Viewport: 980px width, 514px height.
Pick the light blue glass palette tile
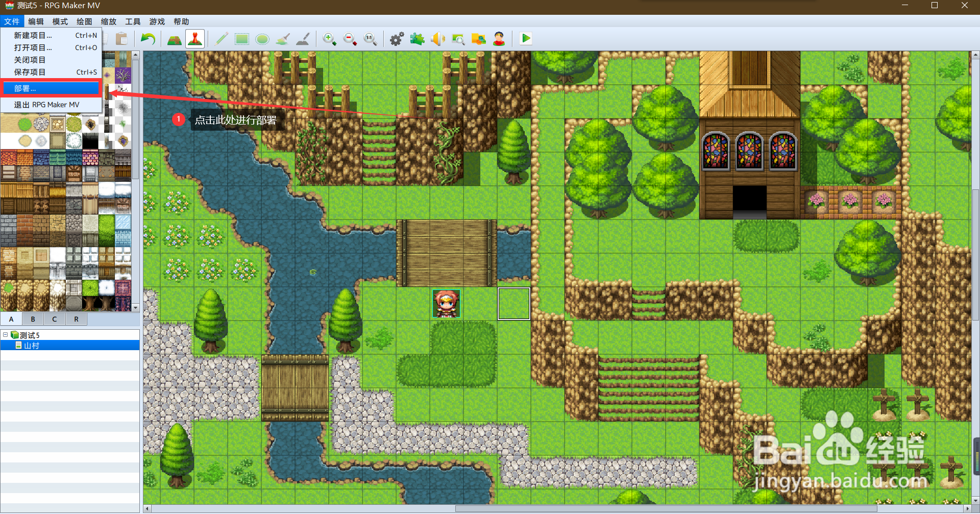coord(123,230)
